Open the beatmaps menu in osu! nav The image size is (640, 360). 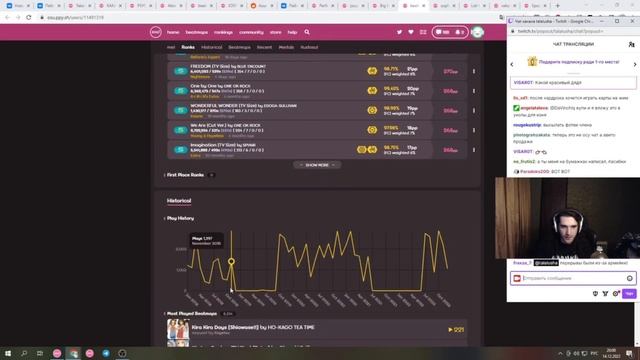(197, 32)
